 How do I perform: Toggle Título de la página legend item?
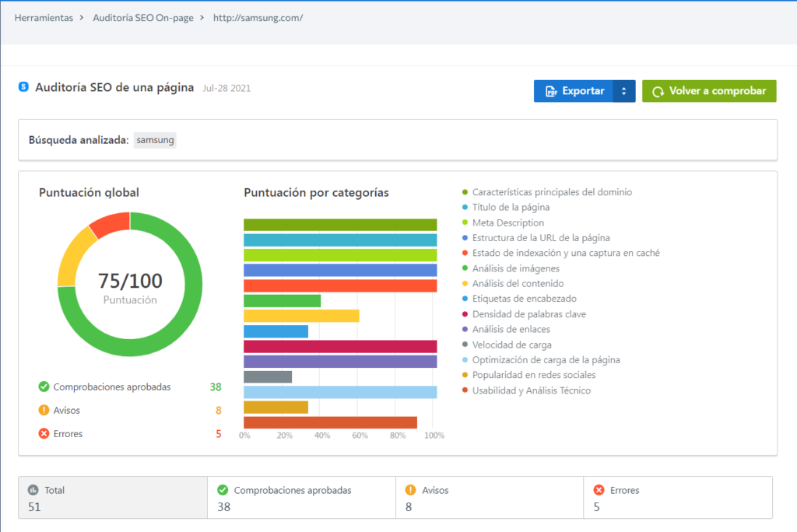[506, 208]
